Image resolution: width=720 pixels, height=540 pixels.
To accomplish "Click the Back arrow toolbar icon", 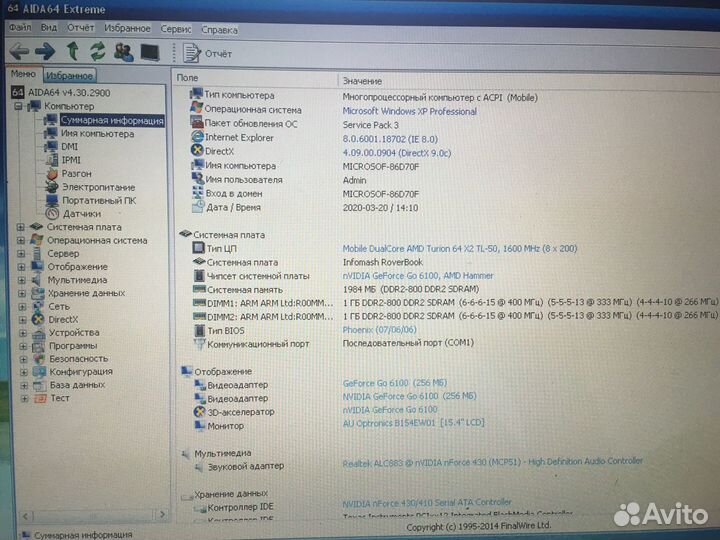I will [x=19, y=51].
